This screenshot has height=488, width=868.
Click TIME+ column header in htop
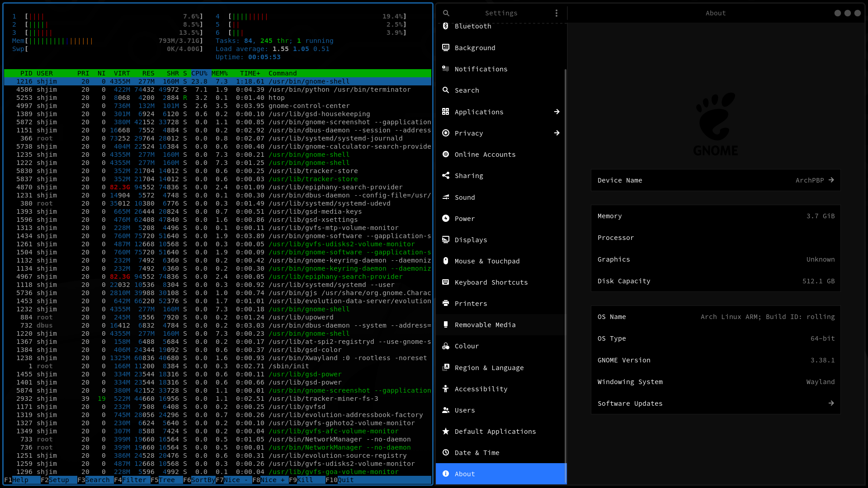point(250,73)
